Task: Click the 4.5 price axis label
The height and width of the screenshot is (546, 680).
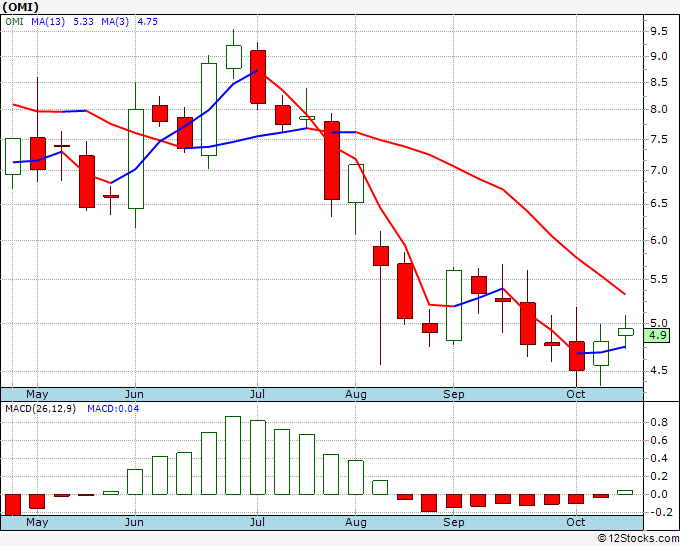Action: (658, 370)
